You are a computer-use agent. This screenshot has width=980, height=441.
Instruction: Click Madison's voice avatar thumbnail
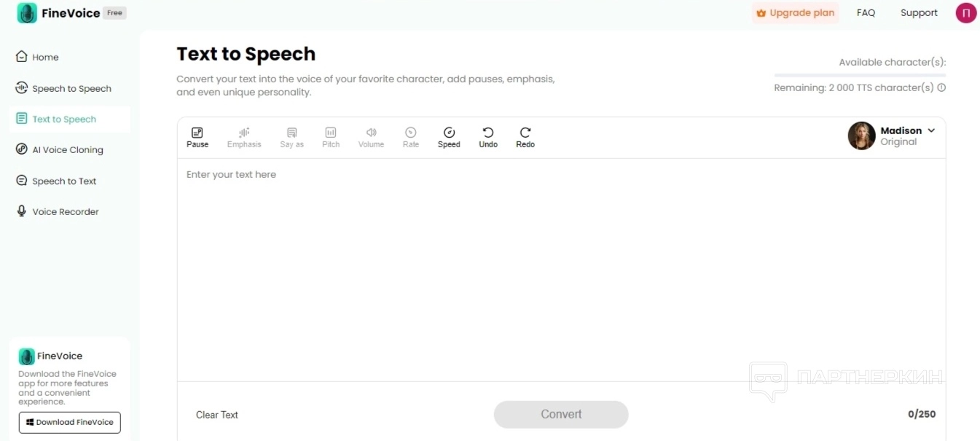[861, 136]
